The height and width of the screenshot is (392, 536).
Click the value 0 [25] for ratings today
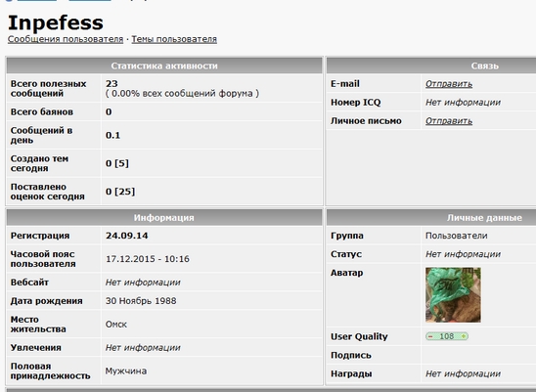point(120,192)
